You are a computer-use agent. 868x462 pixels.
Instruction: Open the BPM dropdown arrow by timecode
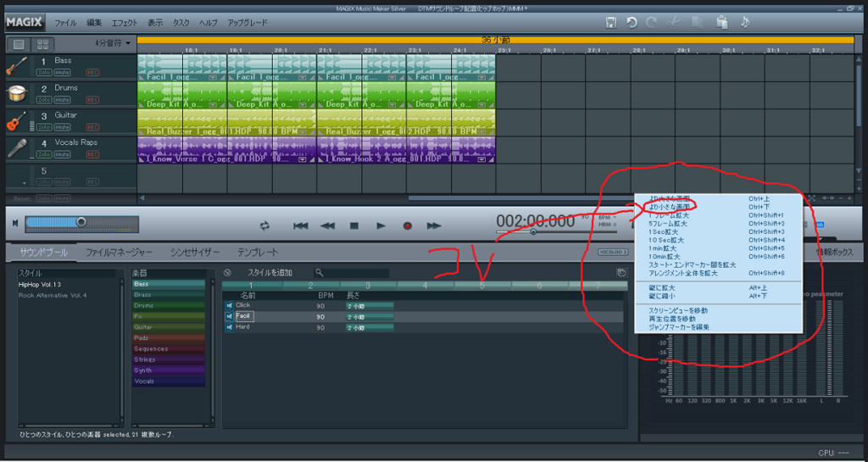click(x=615, y=218)
